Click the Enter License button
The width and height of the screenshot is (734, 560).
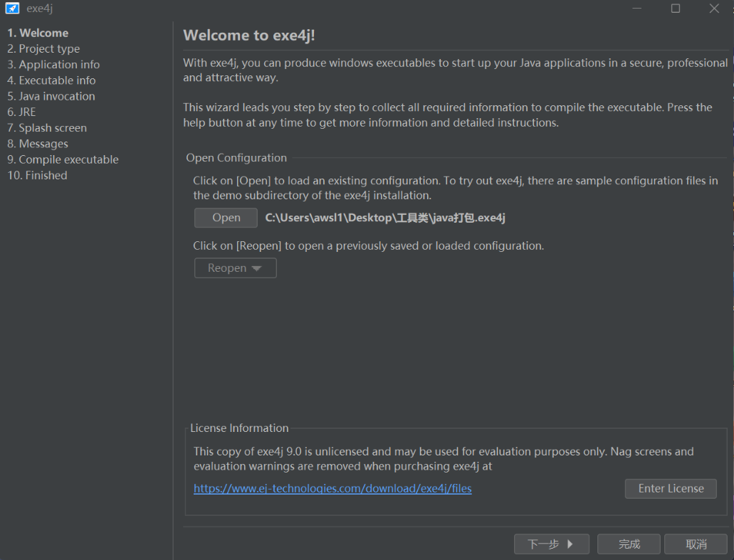671,488
